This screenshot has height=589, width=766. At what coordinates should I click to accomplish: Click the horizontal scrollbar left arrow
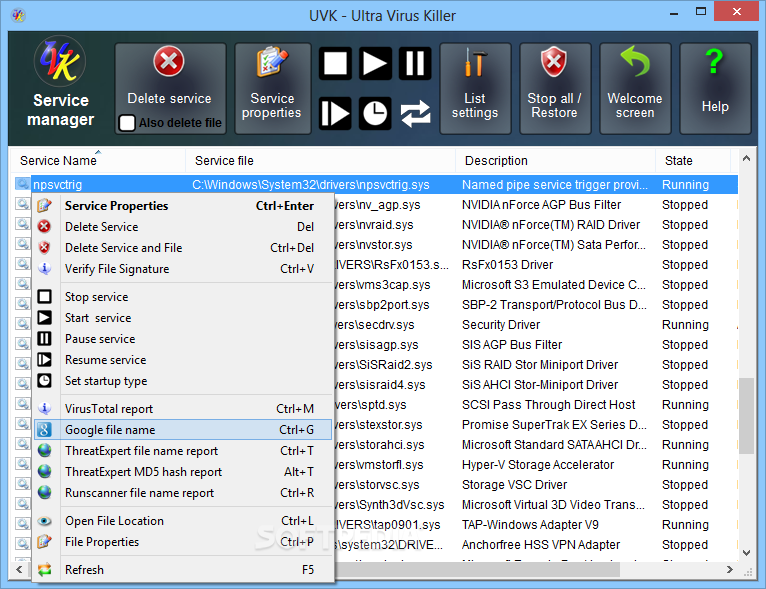tap(19, 569)
